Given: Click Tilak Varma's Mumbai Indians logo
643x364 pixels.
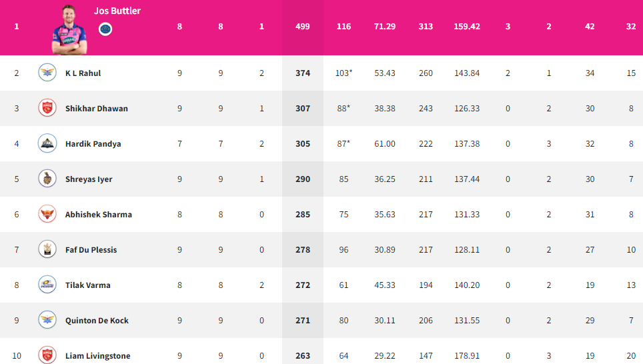Looking at the screenshot, I should (47, 285).
